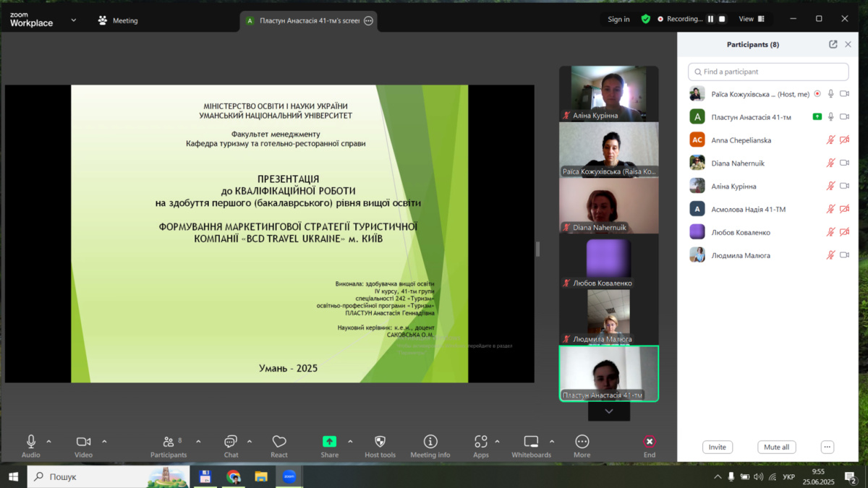The height and width of the screenshot is (488, 868).
Task: Click the Video camera icon in the toolbar
Action: tap(83, 441)
